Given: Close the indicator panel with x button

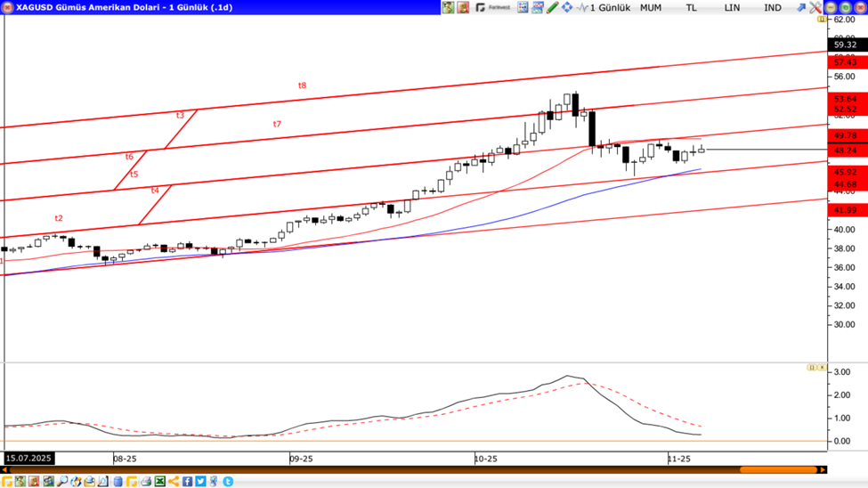Looking at the screenshot, I should point(822,367).
